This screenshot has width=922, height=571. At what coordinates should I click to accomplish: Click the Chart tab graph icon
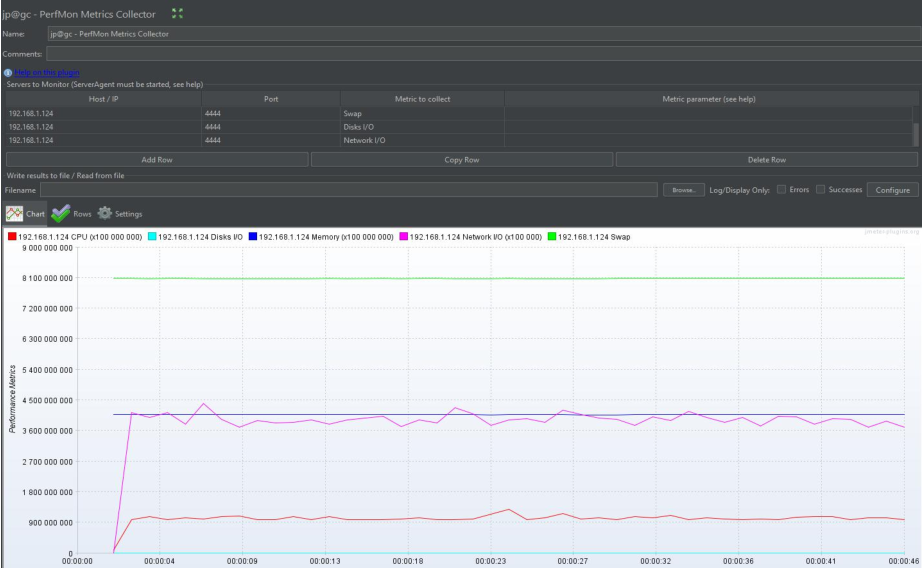pos(14,213)
